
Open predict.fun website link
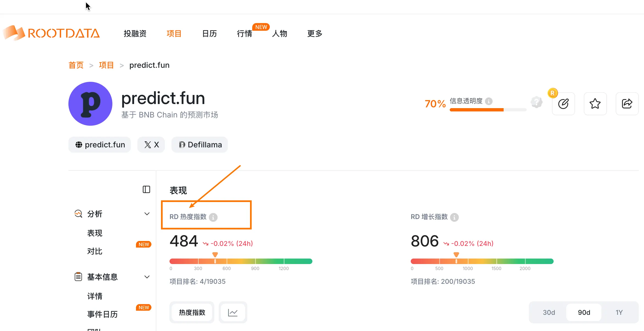[100, 145]
